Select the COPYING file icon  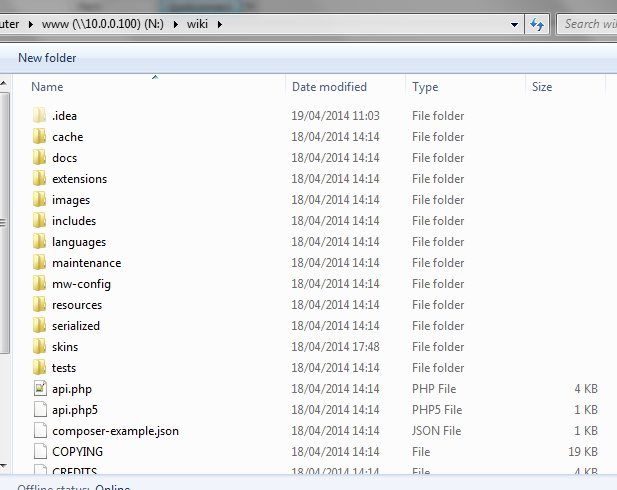39,452
